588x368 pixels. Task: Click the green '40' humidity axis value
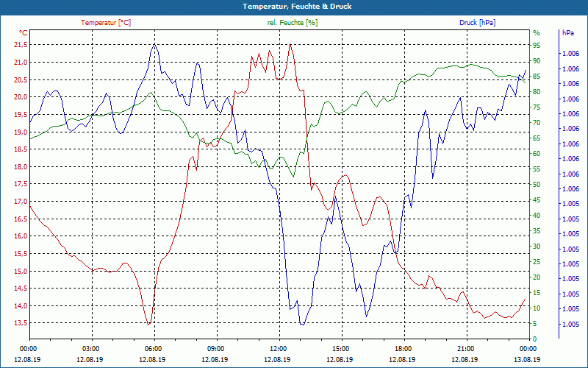pyautogui.click(x=537, y=216)
